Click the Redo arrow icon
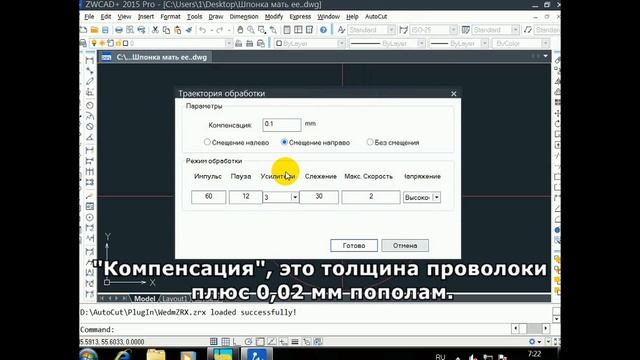Viewport: 640px width, 360px height. click(220, 30)
